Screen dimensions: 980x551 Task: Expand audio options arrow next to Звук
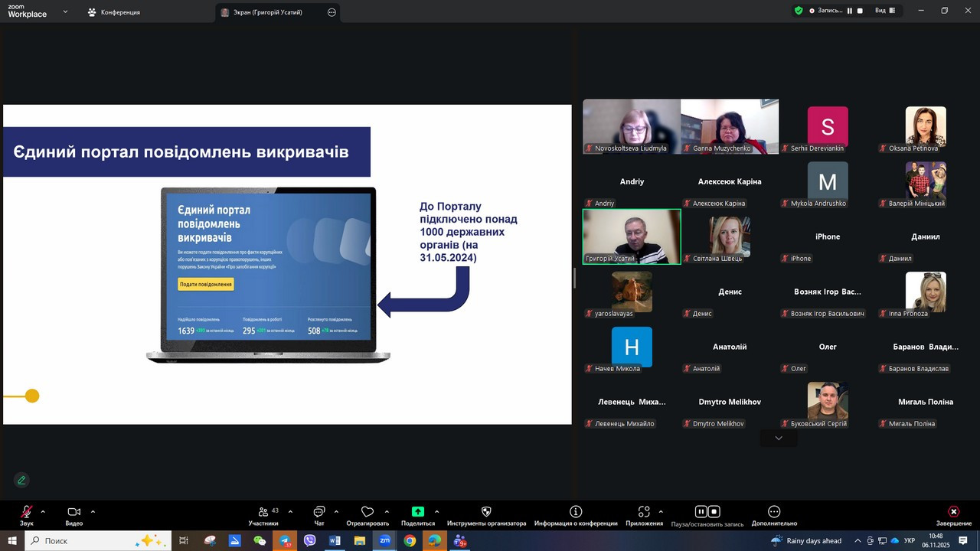pos(43,512)
